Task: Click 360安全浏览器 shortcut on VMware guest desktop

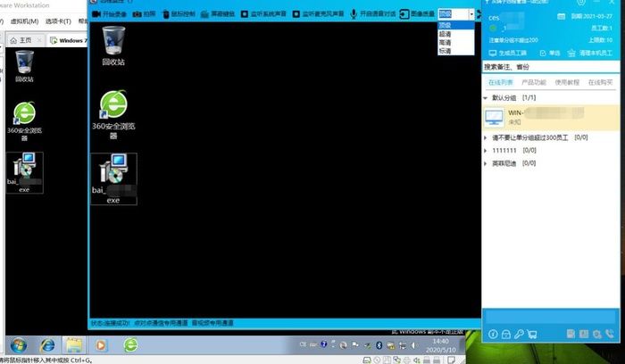Action: (x=24, y=121)
